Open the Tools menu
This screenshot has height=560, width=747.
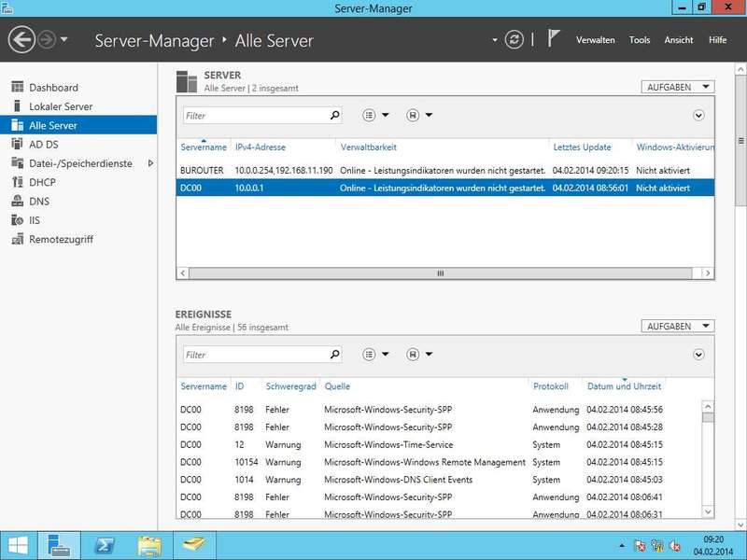(640, 40)
